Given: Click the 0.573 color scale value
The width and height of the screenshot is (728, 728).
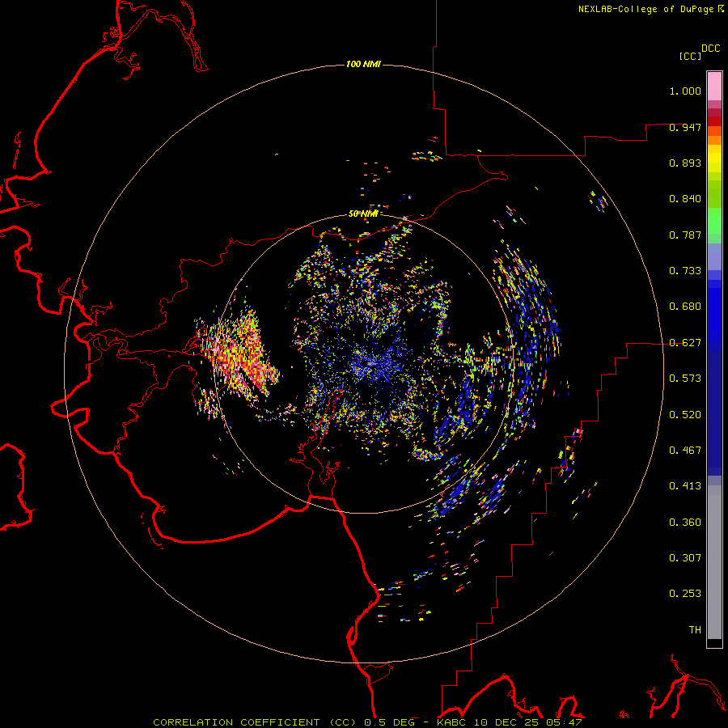Looking at the screenshot, I should [x=685, y=379].
